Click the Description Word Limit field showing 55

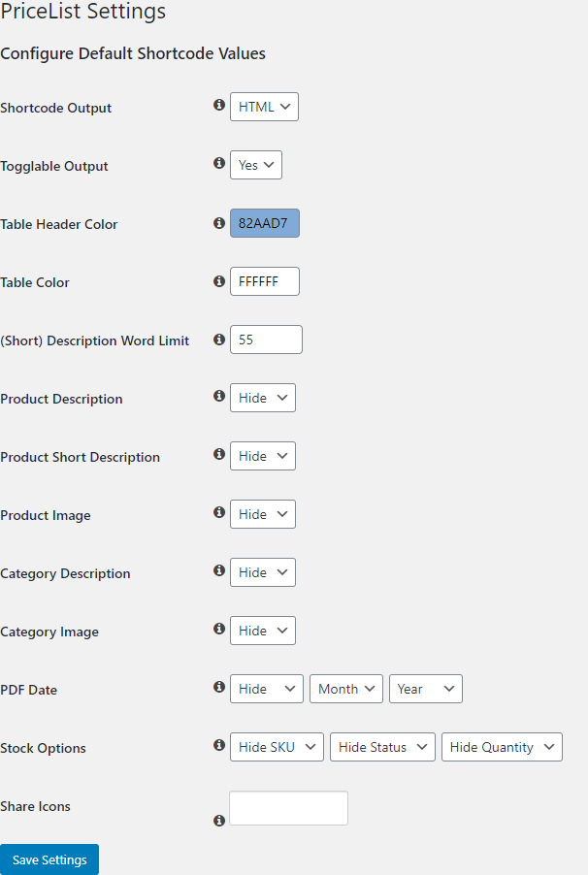pos(266,340)
